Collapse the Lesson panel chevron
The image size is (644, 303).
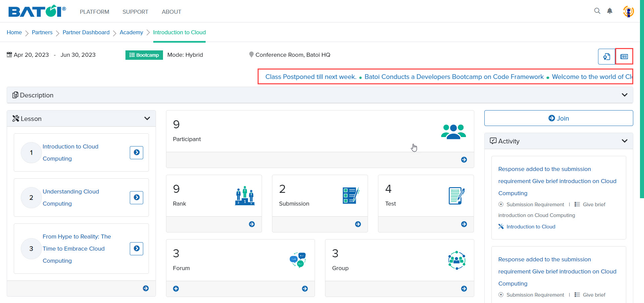147,118
